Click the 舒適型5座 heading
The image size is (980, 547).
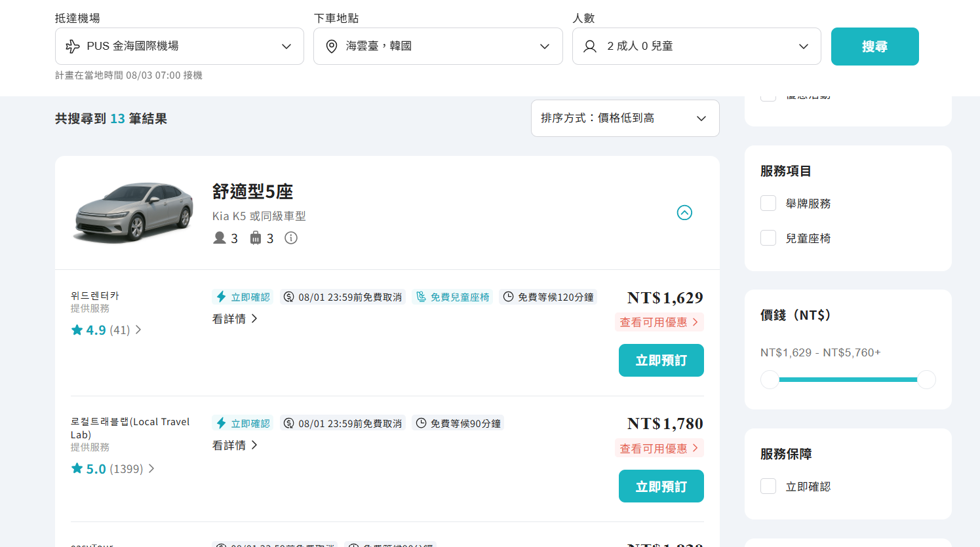pos(252,192)
